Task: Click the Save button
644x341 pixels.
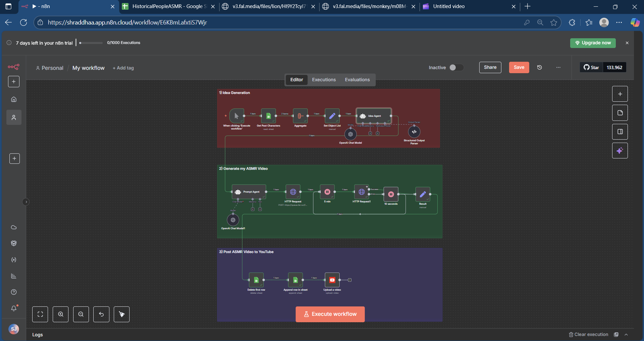Action: point(519,67)
